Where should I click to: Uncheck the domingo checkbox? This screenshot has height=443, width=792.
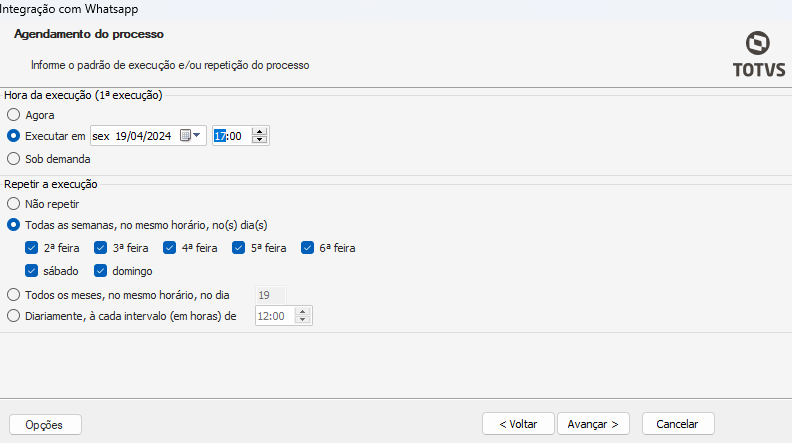101,270
